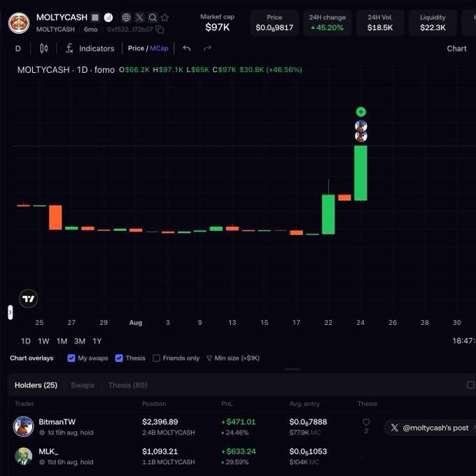Open the MLK_ trader name
Viewport: 476px width, 476px height.
click(x=48, y=451)
